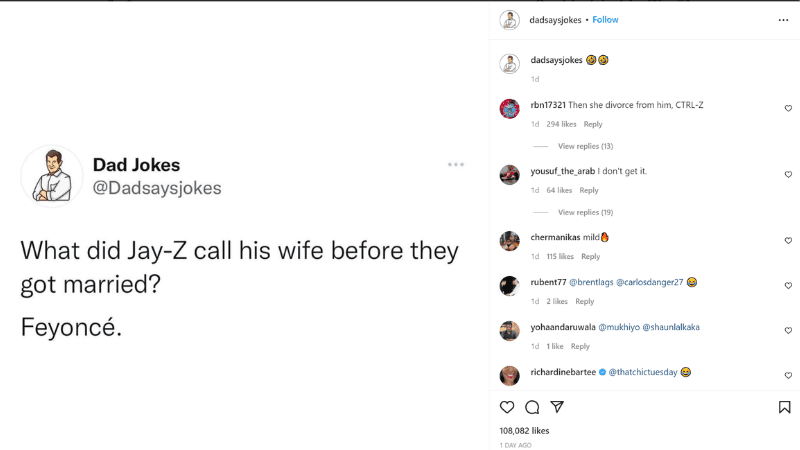Open the tweet's three-dot menu

point(456,164)
